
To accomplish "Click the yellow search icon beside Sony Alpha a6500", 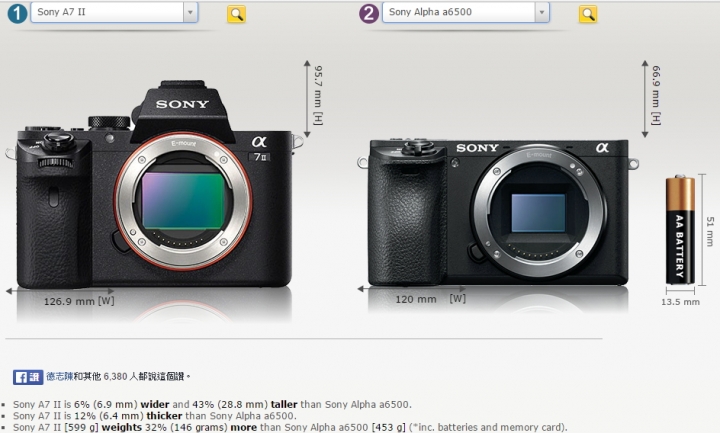I will 588,14.
